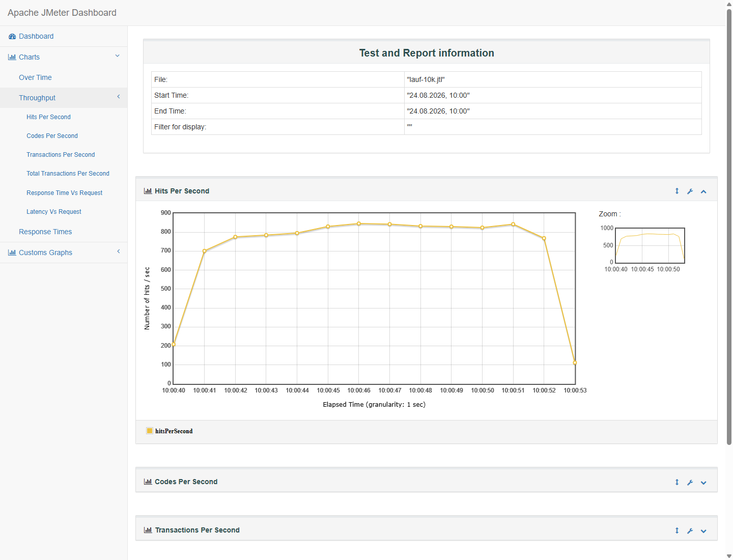Go to Total Transactions Per Second link
The height and width of the screenshot is (560, 733).
pos(68,174)
